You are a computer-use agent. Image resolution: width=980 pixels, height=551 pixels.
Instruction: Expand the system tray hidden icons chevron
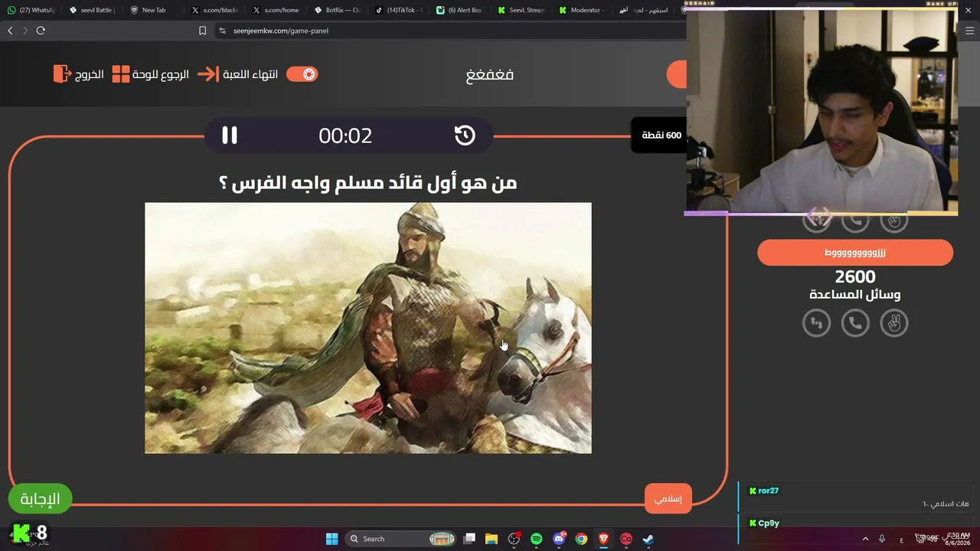866,539
